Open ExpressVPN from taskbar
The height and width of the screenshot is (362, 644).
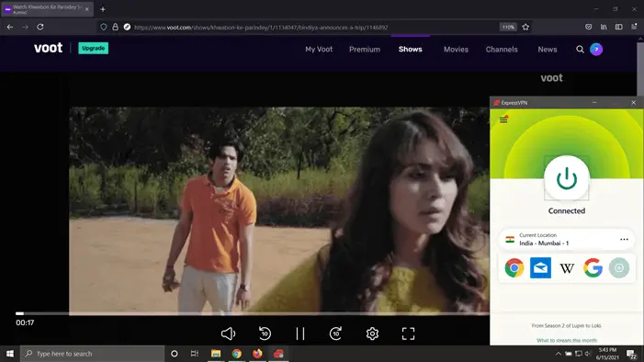coord(278,354)
